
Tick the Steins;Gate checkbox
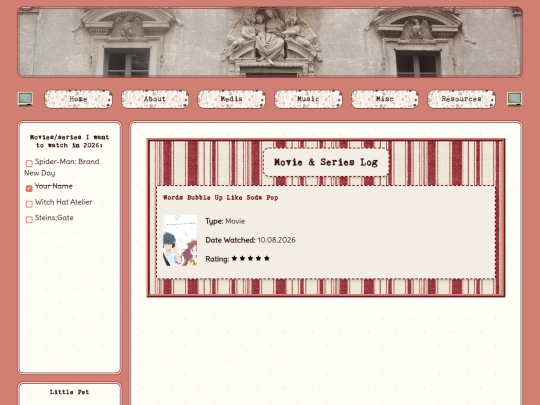coord(29,219)
